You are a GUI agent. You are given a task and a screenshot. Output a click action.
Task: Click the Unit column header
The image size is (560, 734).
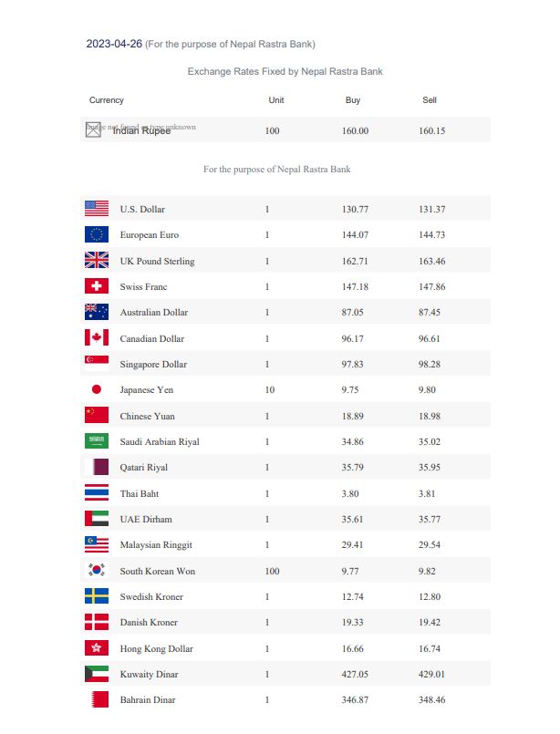coord(276,100)
